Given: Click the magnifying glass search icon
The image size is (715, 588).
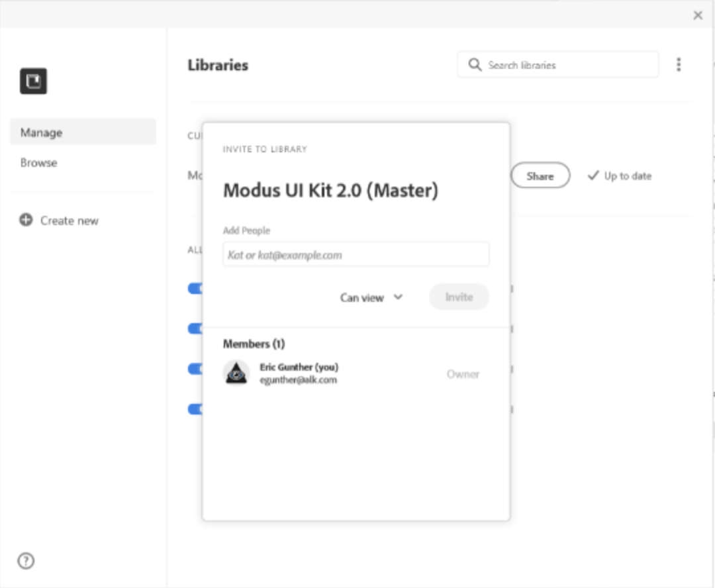Looking at the screenshot, I should click(x=475, y=65).
